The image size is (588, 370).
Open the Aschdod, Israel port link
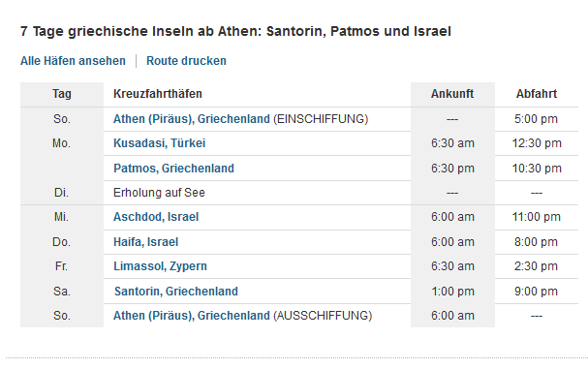click(x=156, y=217)
